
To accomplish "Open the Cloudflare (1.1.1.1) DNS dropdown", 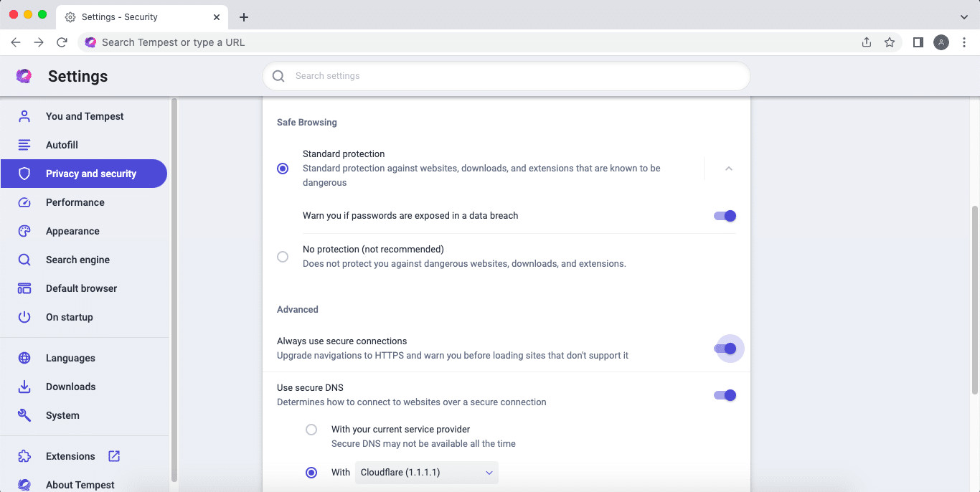I will tap(426, 473).
